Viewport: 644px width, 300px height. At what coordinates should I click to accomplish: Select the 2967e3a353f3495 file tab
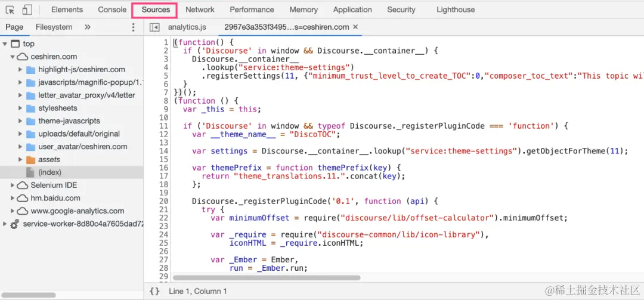[x=287, y=27]
